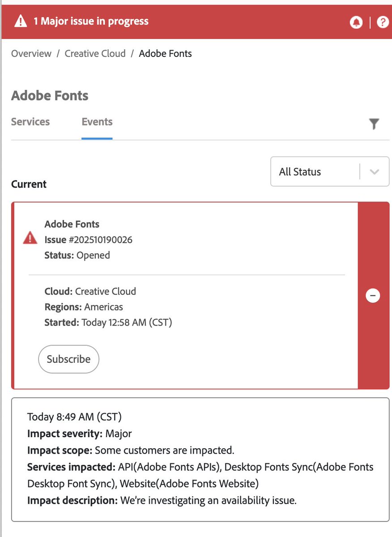The height and width of the screenshot is (537, 392).
Task: Click the notification bell icon
Action: click(356, 22)
